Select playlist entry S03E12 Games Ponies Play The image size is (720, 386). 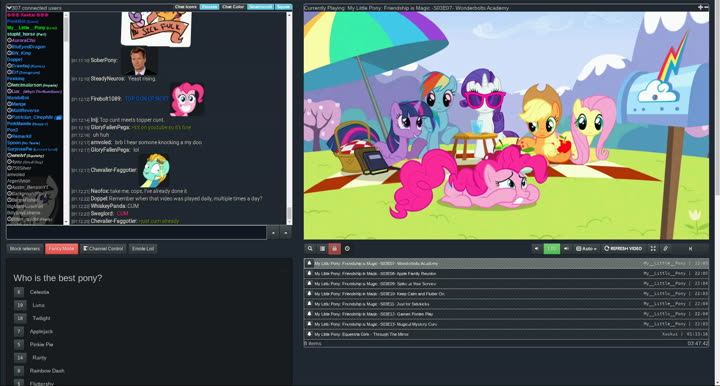[x=506, y=314]
